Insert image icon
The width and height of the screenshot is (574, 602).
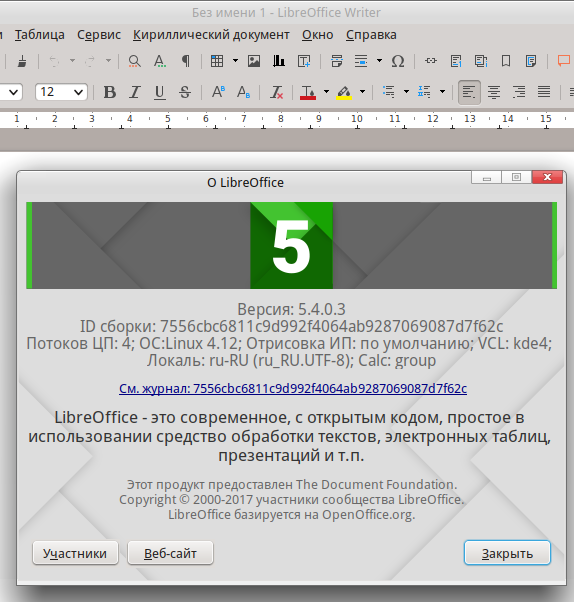pyautogui.click(x=254, y=61)
